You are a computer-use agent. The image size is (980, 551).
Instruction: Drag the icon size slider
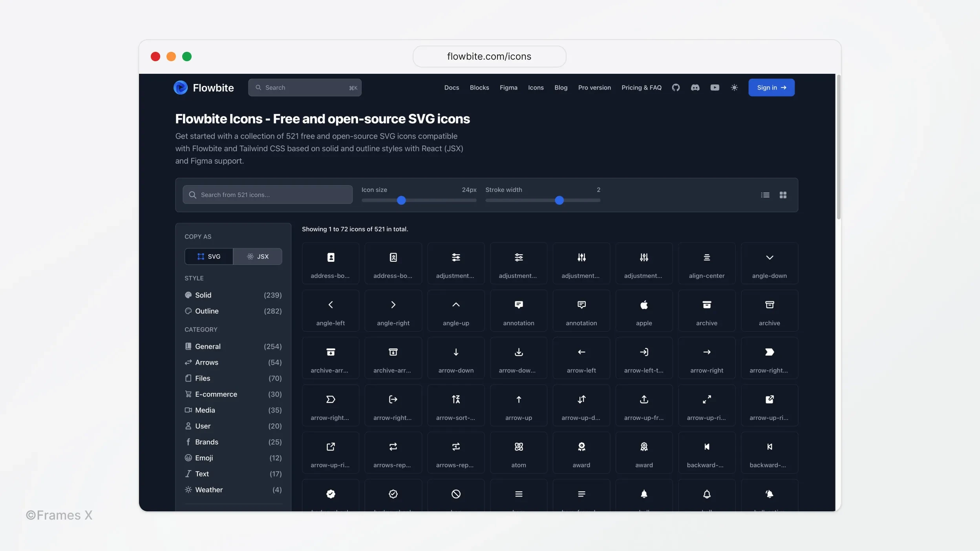click(401, 201)
